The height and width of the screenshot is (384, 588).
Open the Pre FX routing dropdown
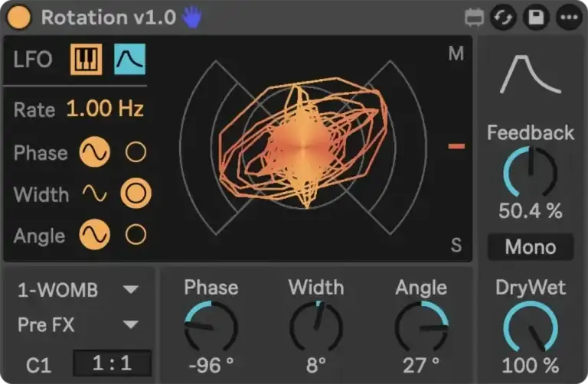click(78, 324)
